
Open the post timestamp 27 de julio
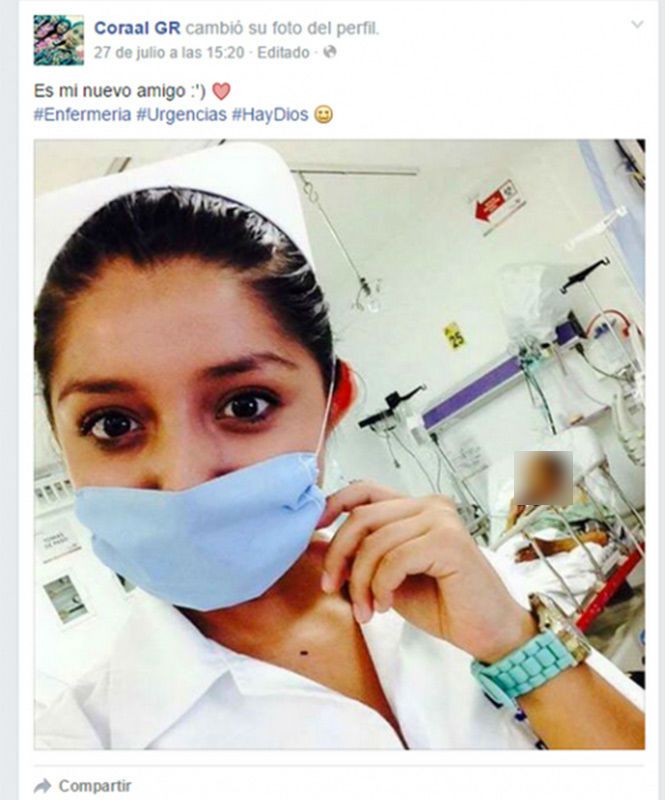pos(169,53)
